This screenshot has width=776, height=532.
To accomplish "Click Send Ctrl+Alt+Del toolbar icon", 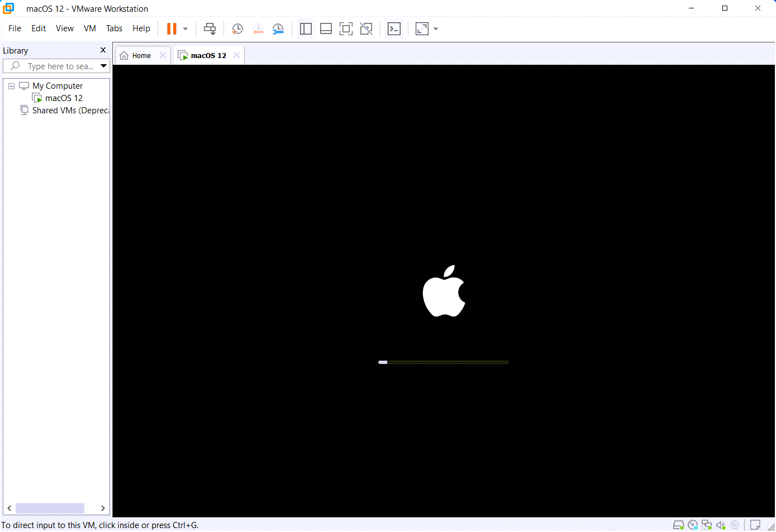I will [210, 29].
